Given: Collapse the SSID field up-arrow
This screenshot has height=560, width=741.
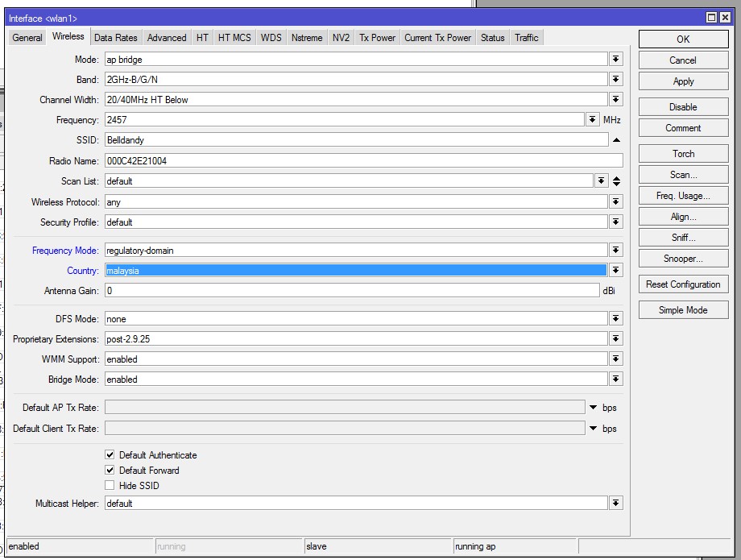Looking at the screenshot, I should click(x=616, y=140).
